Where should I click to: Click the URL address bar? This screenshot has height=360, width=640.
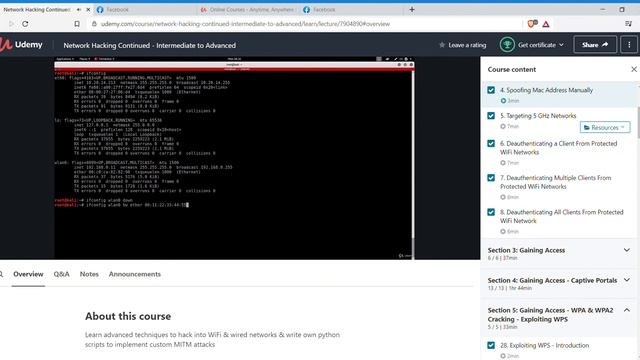coord(245,24)
